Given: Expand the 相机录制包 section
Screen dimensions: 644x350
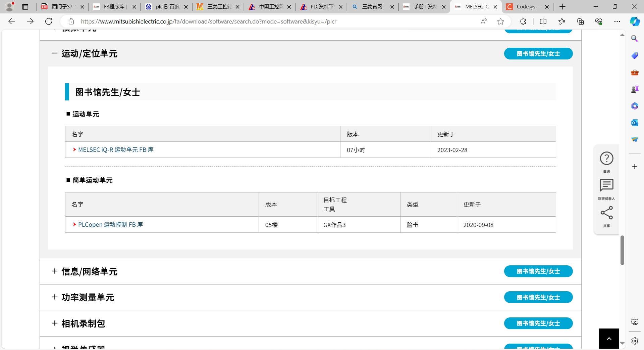Looking at the screenshot, I should pos(55,323).
